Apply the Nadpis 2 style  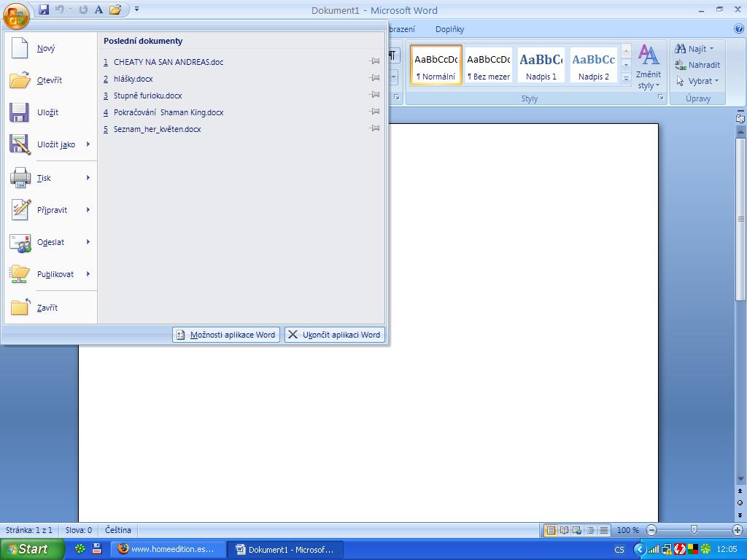[593, 65]
